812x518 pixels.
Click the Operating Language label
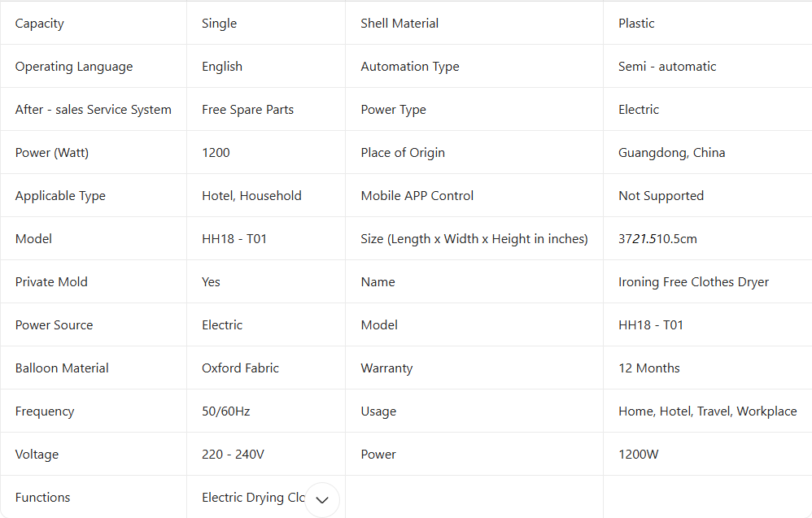[74, 67]
